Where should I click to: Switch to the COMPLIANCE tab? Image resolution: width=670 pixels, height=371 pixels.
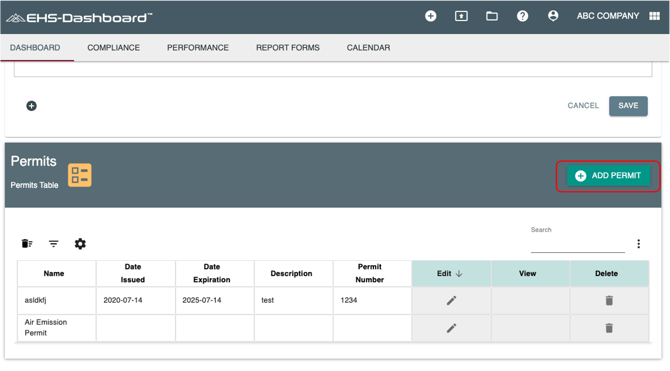click(x=114, y=48)
